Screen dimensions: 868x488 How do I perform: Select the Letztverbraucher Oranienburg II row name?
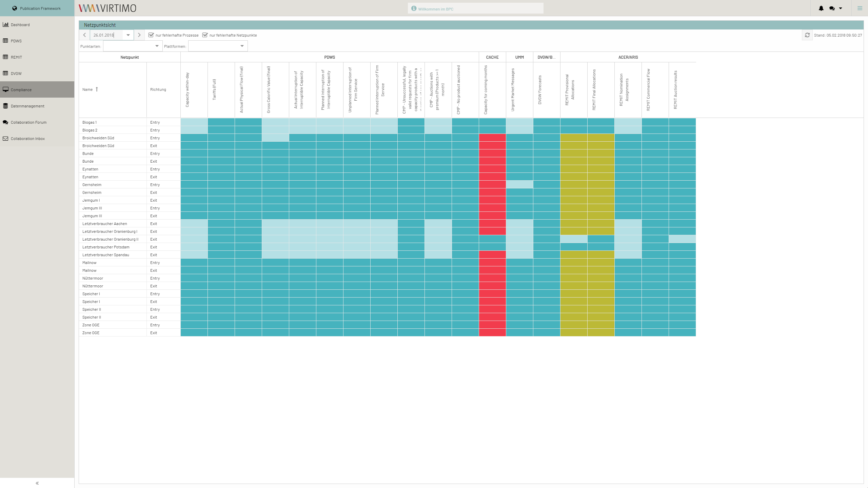111,239
